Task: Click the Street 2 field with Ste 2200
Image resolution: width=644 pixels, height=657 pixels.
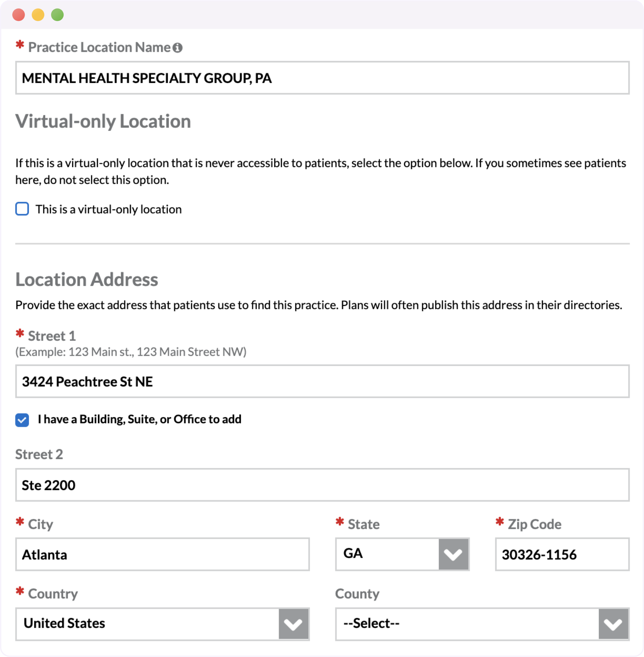Action: 322,485
